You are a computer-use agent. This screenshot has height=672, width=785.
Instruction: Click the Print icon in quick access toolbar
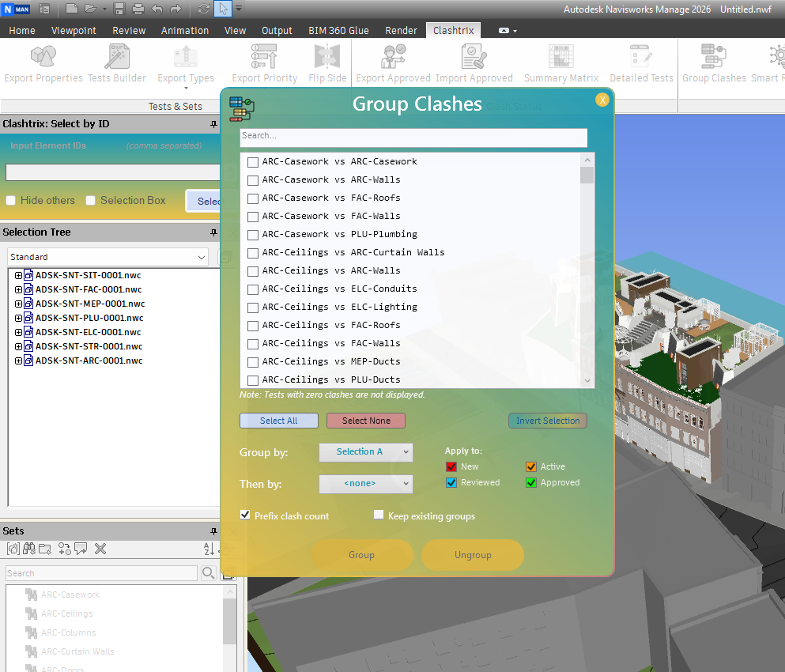138,9
